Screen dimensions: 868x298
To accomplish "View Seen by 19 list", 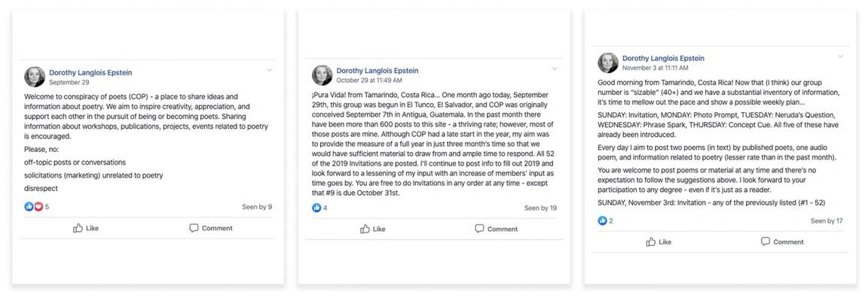I will [x=540, y=208].
